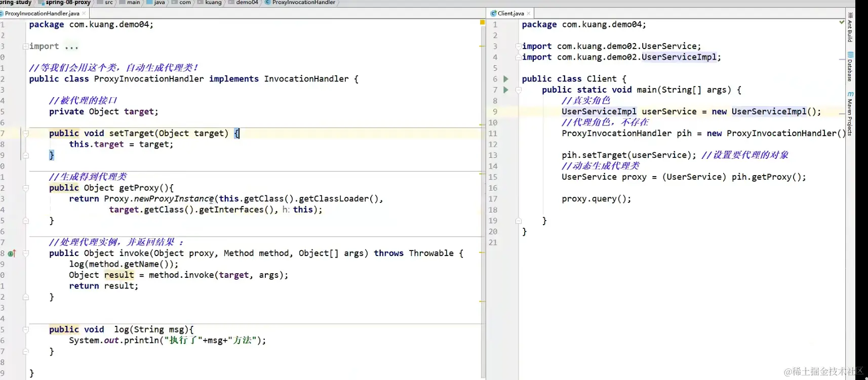Click the fold marker at main's closing brace
This screenshot has height=380, width=868.
[519, 221]
